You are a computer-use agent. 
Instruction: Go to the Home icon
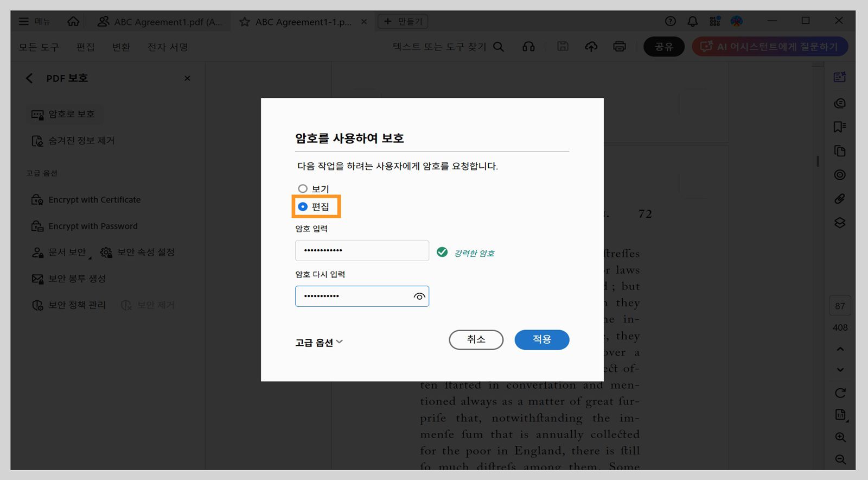[73, 21]
